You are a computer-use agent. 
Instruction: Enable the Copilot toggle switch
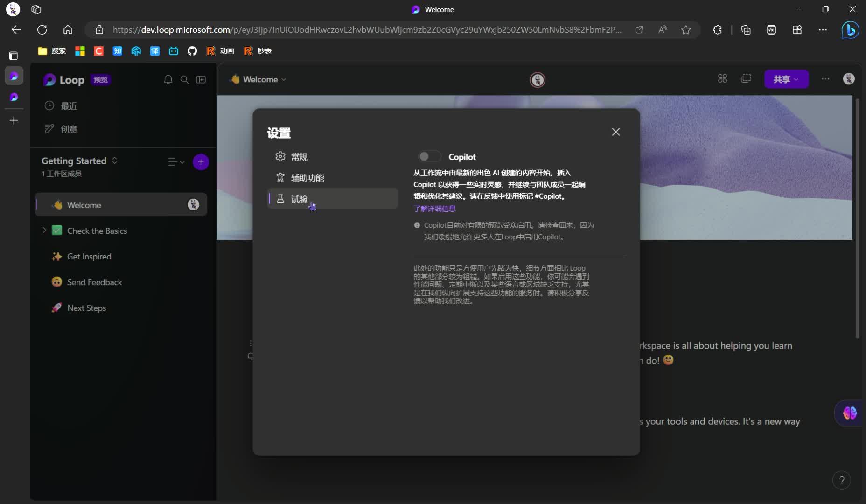click(429, 157)
